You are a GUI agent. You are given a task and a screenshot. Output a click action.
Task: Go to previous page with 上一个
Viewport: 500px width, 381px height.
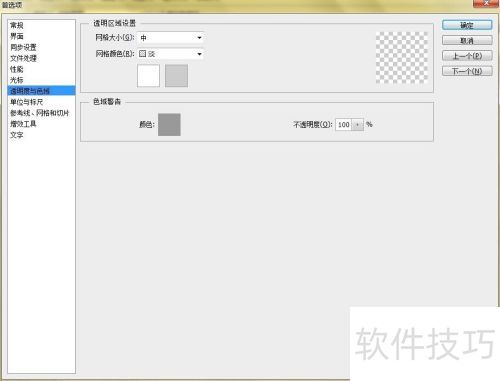coord(467,56)
